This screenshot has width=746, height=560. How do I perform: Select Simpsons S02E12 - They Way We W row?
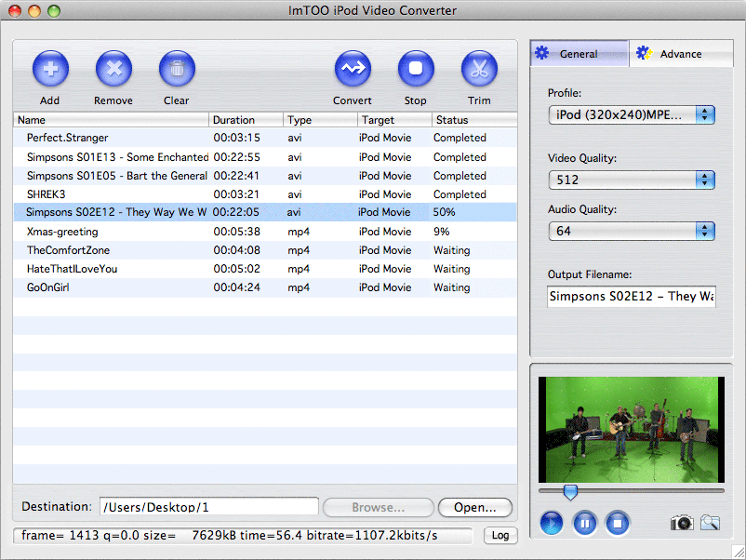(265, 212)
